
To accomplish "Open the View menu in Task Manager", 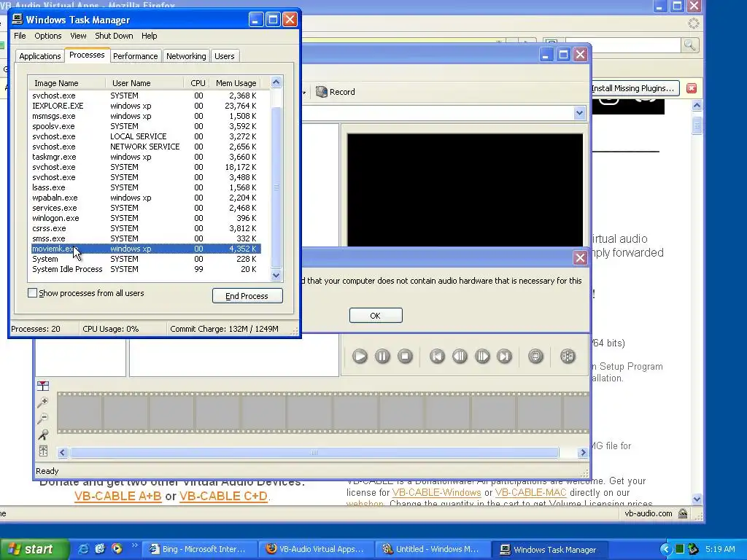I will pos(78,36).
